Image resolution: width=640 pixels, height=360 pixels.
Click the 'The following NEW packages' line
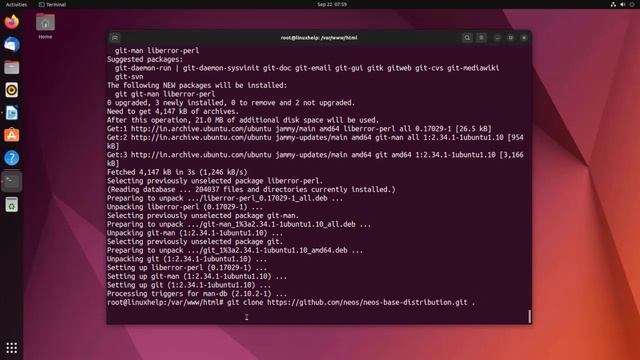click(x=197, y=85)
